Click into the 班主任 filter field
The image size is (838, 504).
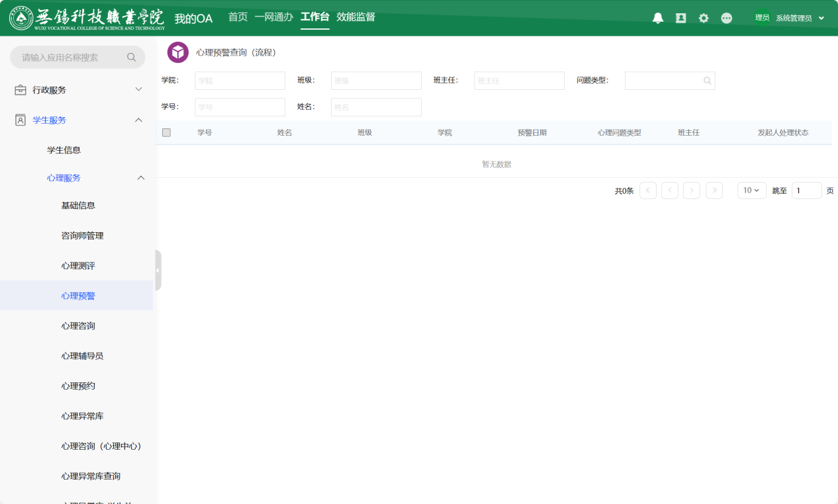pyautogui.click(x=519, y=81)
